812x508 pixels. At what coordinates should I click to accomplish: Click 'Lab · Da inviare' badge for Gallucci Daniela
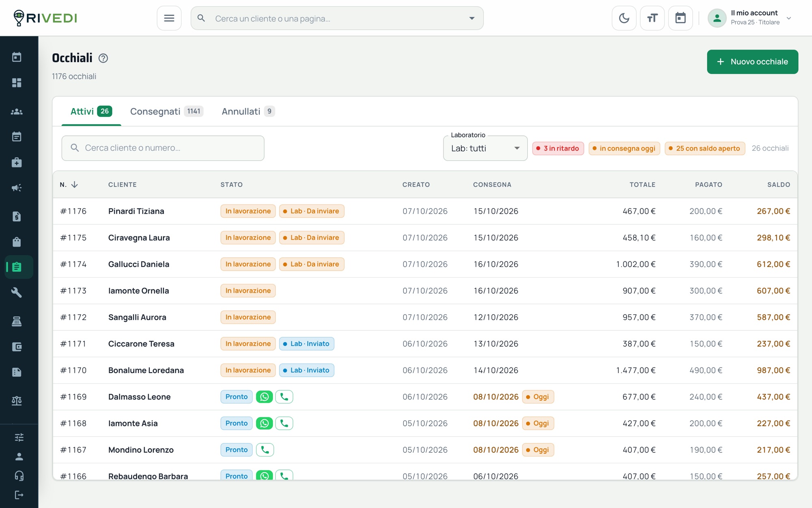tap(311, 264)
